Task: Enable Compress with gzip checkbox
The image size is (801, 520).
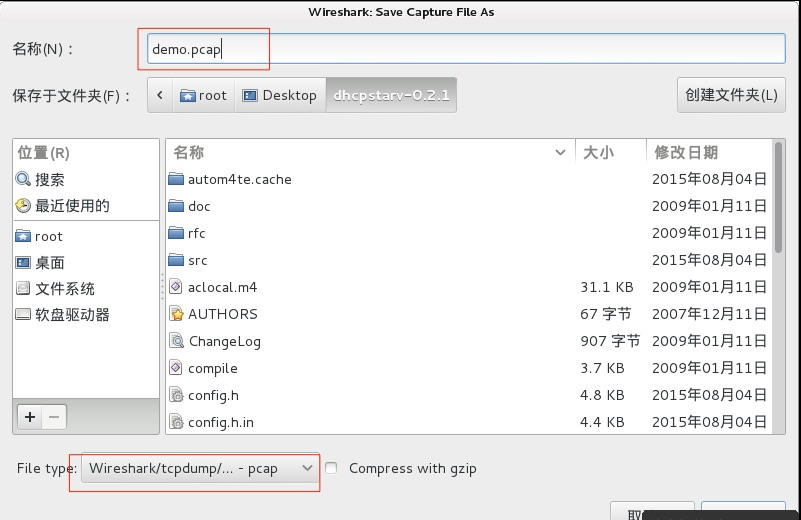Action: tap(331, 467)
